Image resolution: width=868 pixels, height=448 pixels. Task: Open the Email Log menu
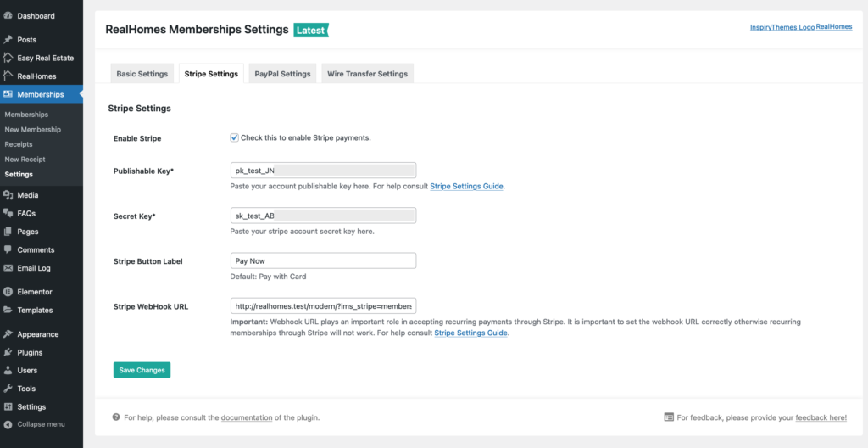pyautogui.click(x=34, y=268)
